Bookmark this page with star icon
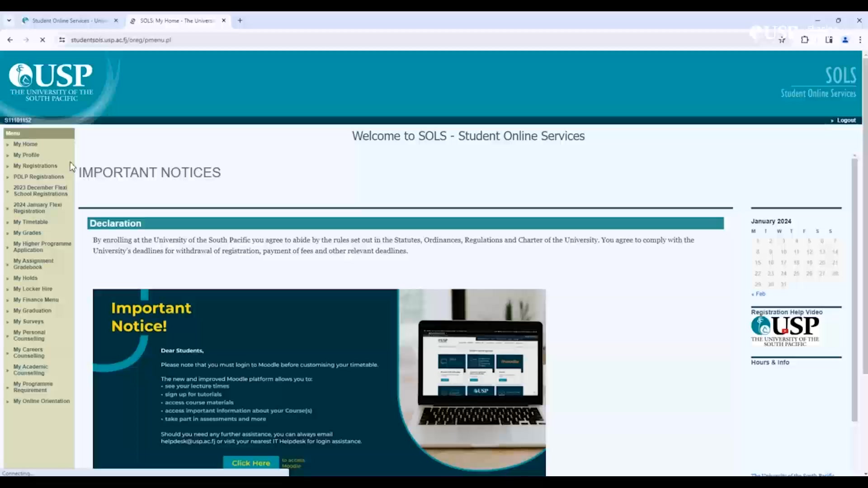 click(782, 40)
